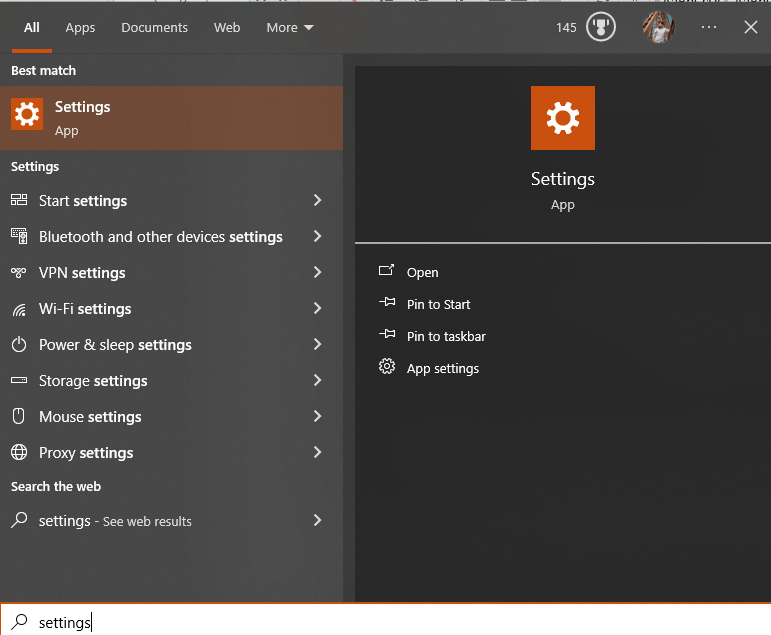Click the 145 rewards points count
Screen dimensions: 771x635
[x=566, y=28]
